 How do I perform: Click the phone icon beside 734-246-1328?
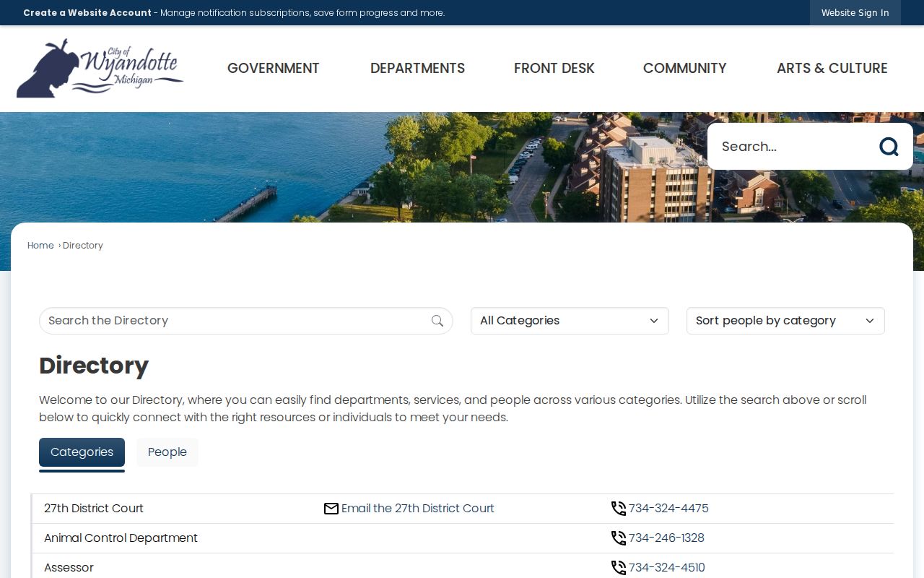619,538
